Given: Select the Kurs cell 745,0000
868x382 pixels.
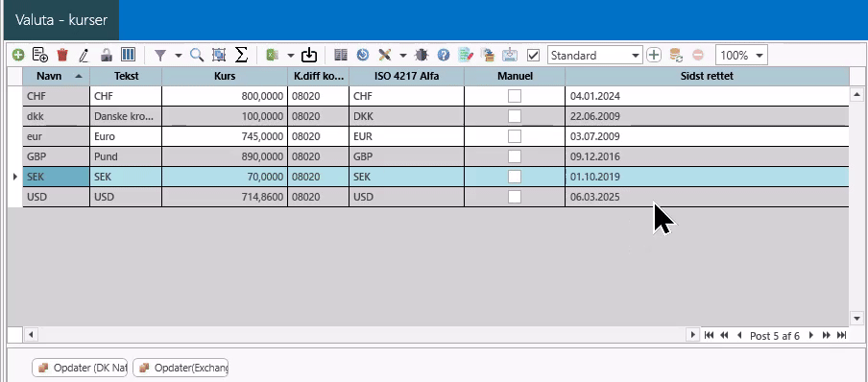Looking at the screenshot, I should (x=225, y=136).
